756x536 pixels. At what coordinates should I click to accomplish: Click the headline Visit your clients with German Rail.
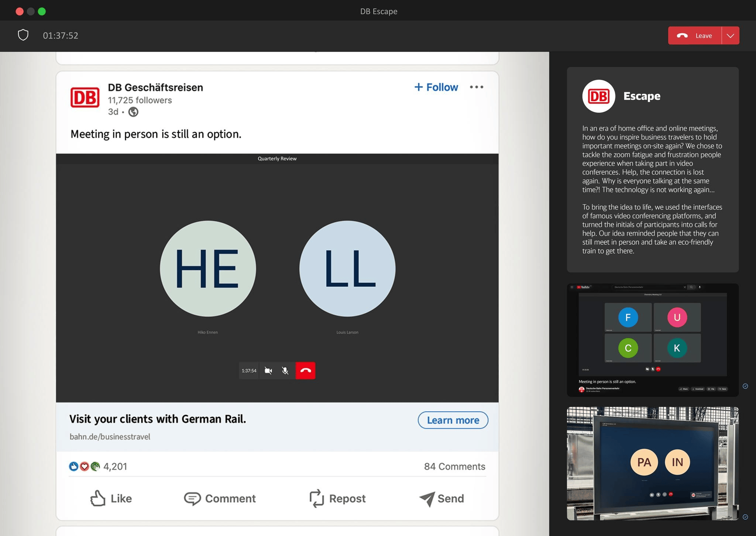pyautogui.click(x=158, y=419)
